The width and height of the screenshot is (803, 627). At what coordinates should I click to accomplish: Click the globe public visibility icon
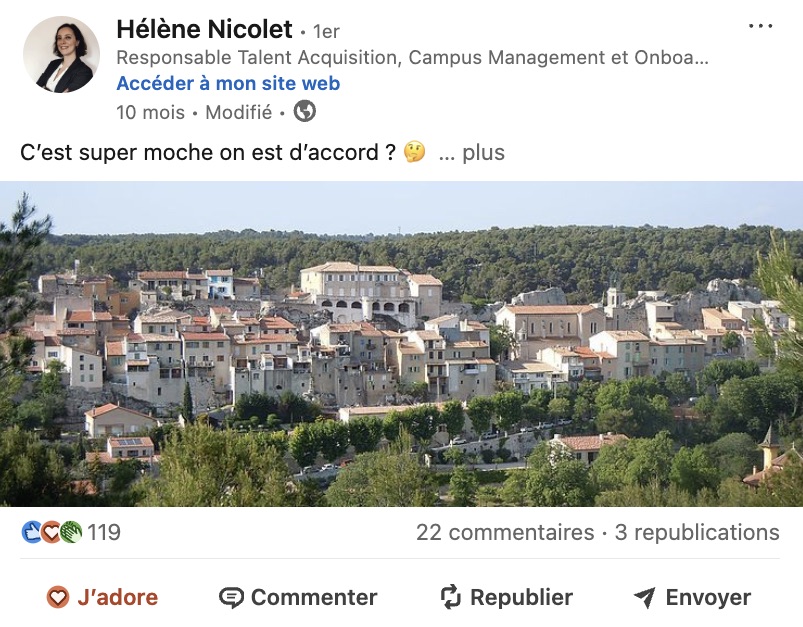(x=304, y=111)
